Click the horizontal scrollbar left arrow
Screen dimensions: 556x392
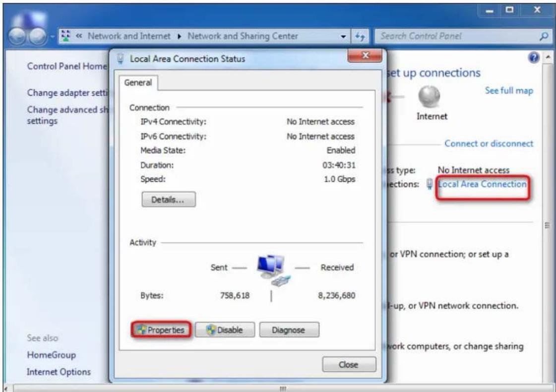6,388
